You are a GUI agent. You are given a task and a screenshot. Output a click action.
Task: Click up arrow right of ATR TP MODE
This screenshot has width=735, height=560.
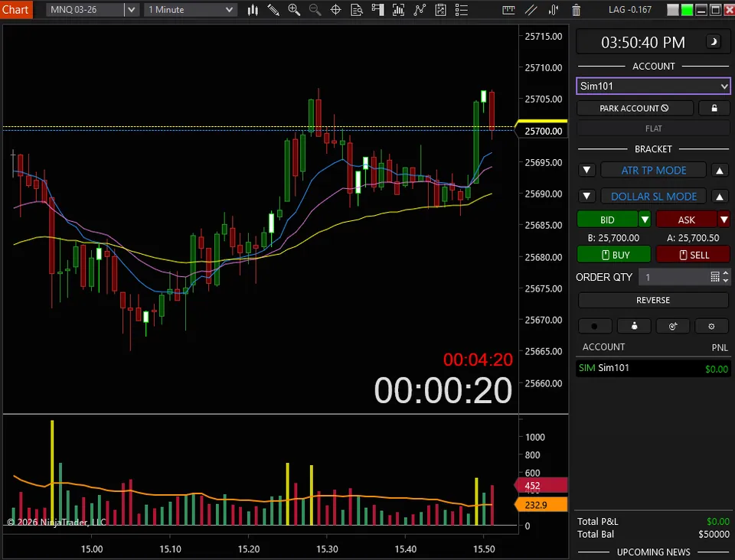pos(720,170)
